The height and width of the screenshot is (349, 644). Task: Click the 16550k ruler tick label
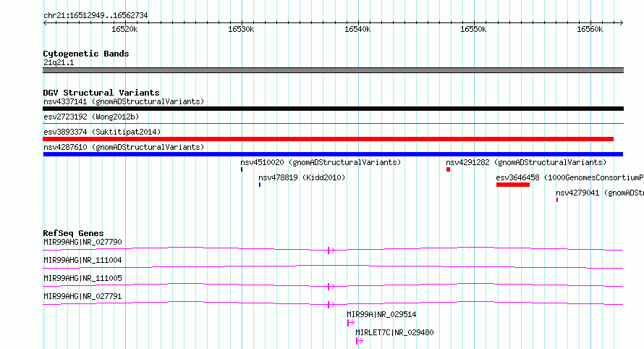pos(473,29)
